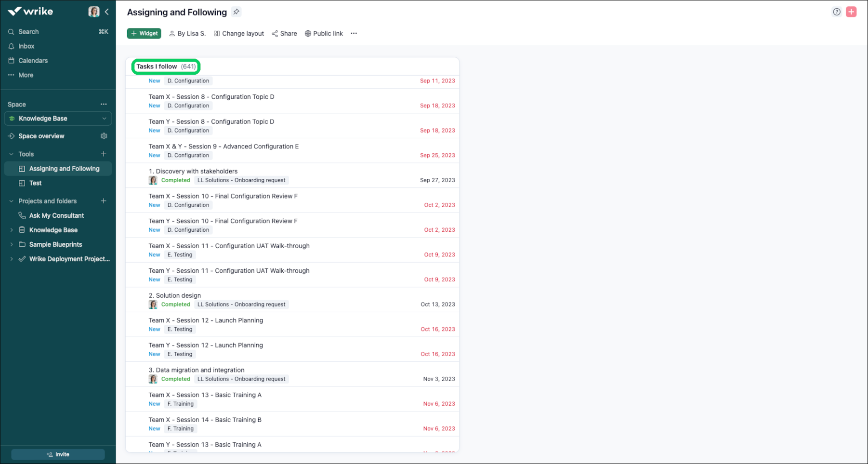
Task: Create new item with the plus icon
Action: pyautogui.click(x=851, y=12)
